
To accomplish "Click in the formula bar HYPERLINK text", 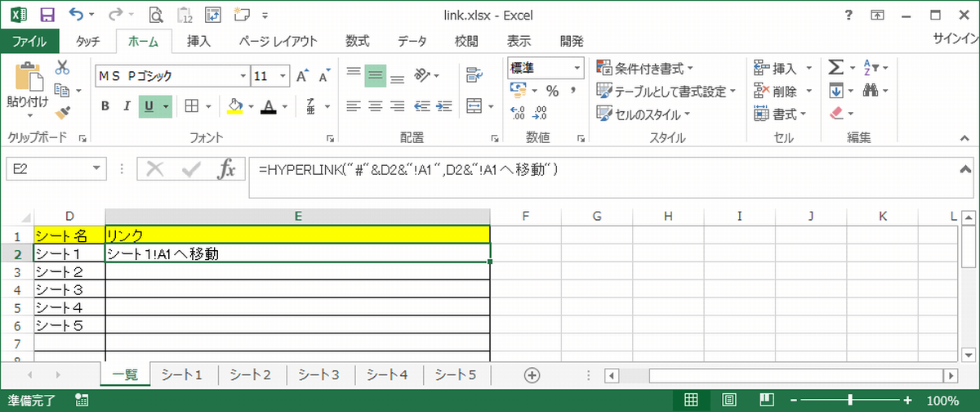I will click(408, 170).
